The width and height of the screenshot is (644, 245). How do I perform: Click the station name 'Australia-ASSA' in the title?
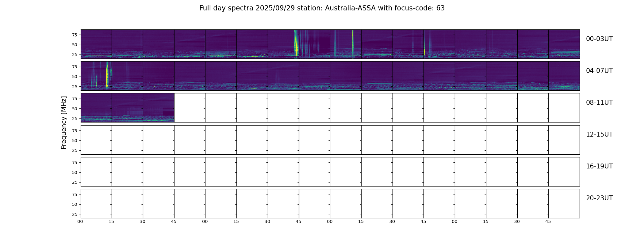pos(350,8)
